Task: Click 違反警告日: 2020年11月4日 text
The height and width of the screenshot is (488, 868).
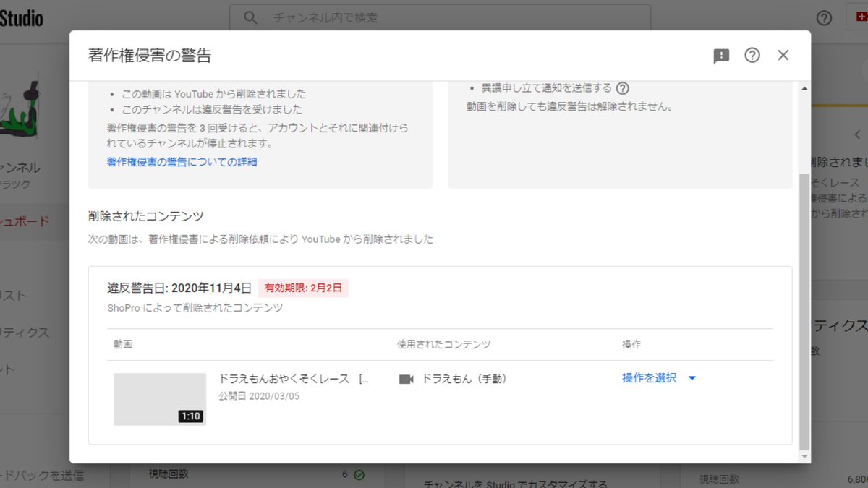Action: click(x=179, y=288)
